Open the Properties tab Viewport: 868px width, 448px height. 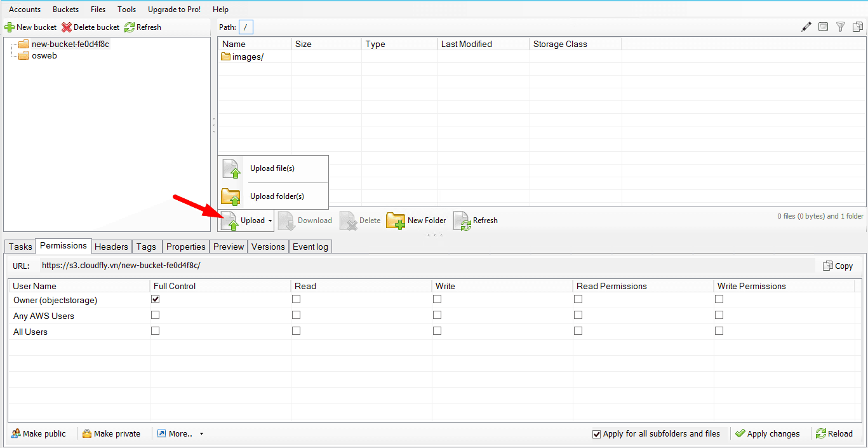point(186,247)
